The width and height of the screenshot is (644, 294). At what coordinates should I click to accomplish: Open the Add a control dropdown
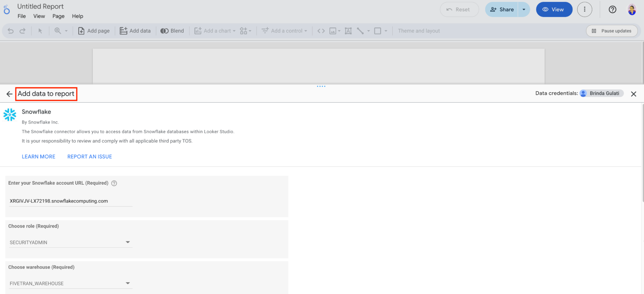(x=284, y=31)
